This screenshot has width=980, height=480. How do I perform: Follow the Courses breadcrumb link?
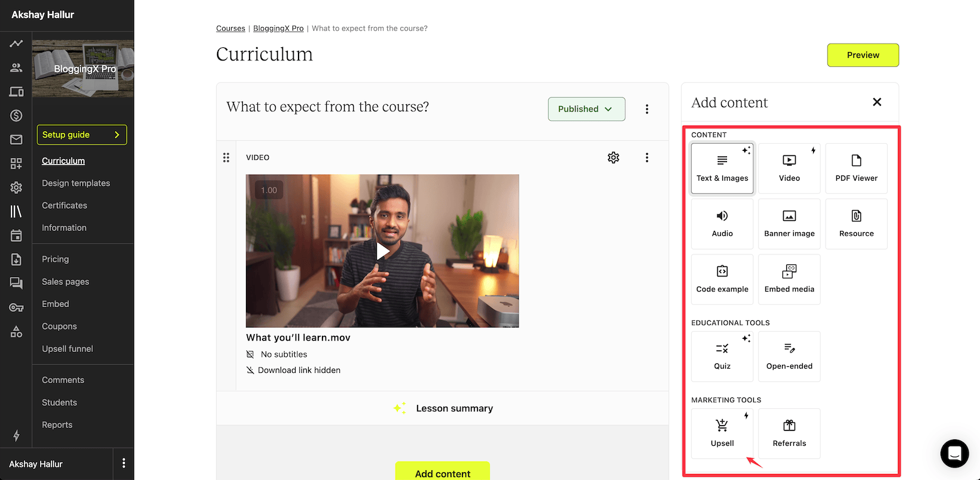click(x=230, y=28)
